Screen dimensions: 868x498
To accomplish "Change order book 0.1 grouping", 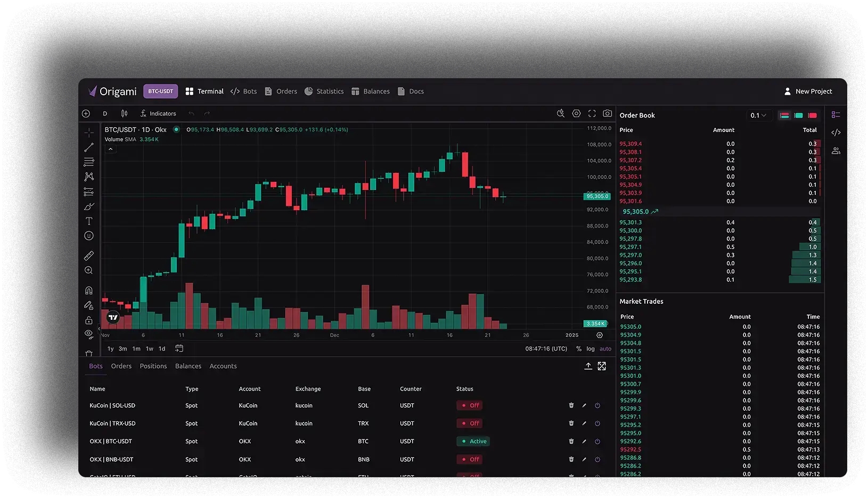I will (758, 115).
